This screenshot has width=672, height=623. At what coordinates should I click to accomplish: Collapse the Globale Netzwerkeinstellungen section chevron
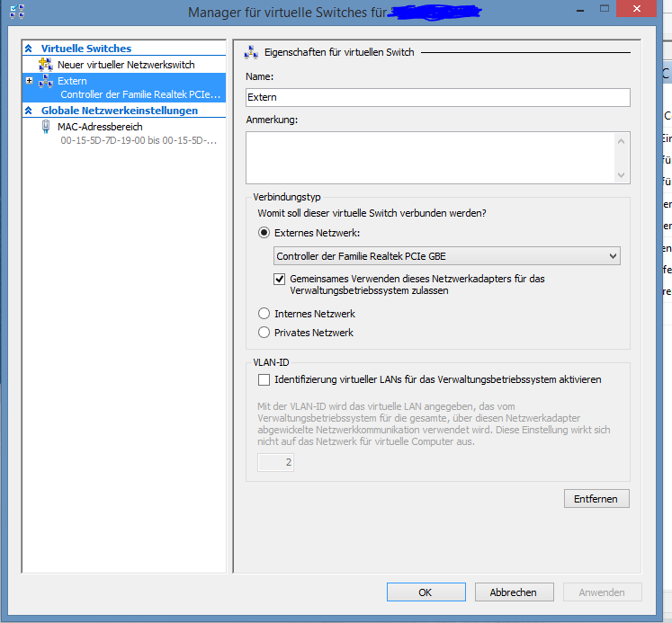[28, 111]
